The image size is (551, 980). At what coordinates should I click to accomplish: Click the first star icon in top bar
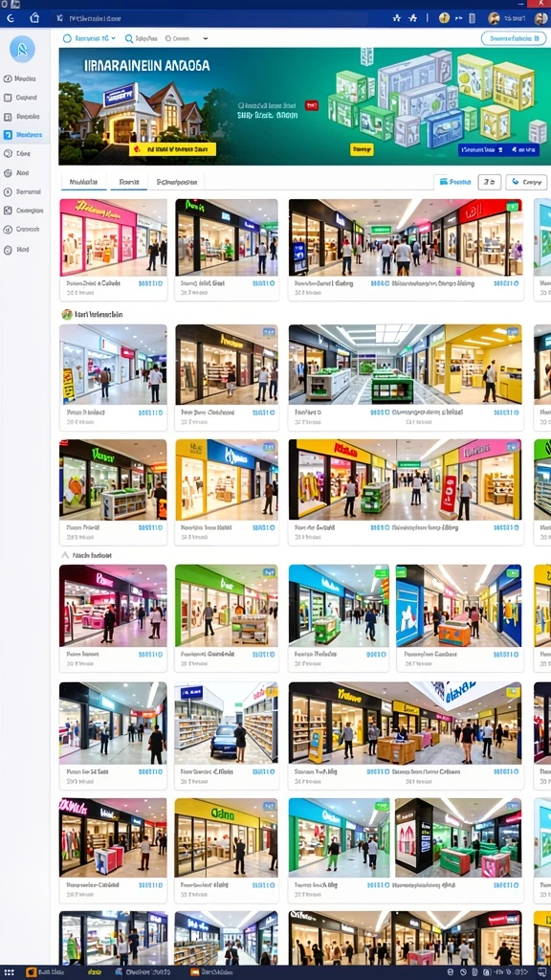396,19
